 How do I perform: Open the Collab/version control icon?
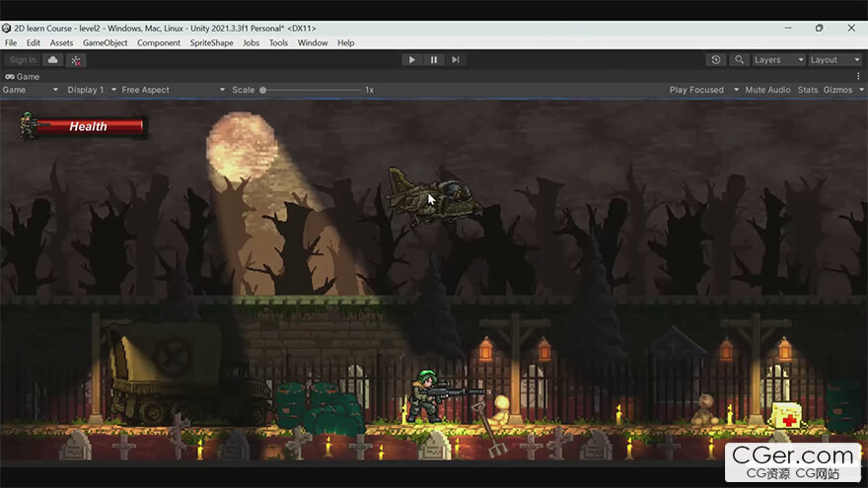[76, 60]
